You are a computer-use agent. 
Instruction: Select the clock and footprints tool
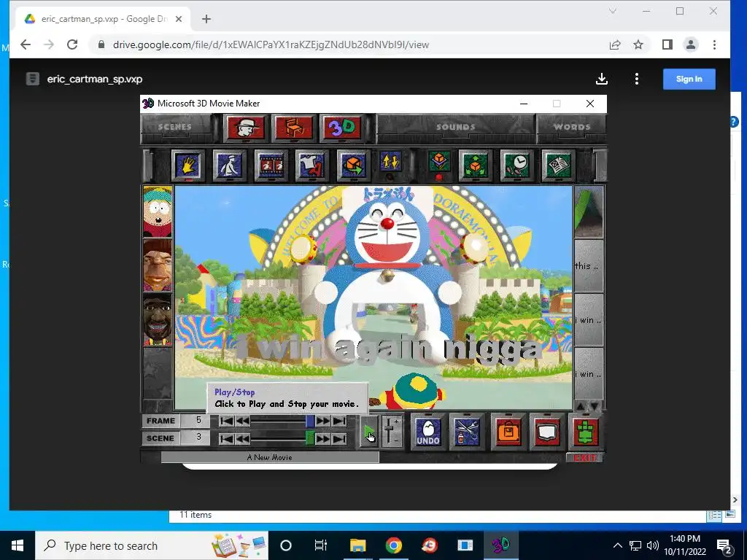[516, 166]
